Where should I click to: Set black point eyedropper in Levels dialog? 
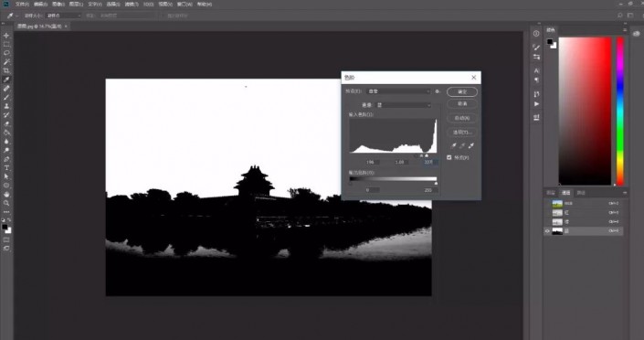pos(454,145)
